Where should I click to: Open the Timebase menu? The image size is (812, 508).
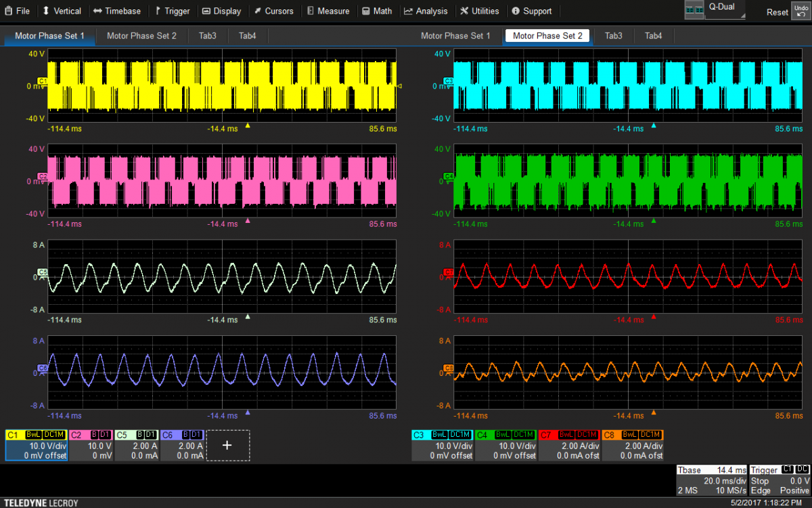click(117, 11)
